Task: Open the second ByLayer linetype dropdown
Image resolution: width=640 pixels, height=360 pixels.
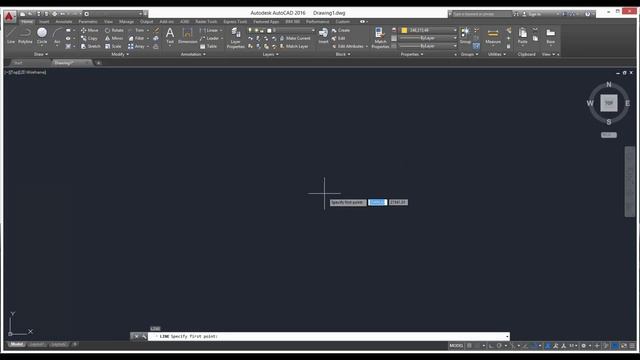Action: 455,46
